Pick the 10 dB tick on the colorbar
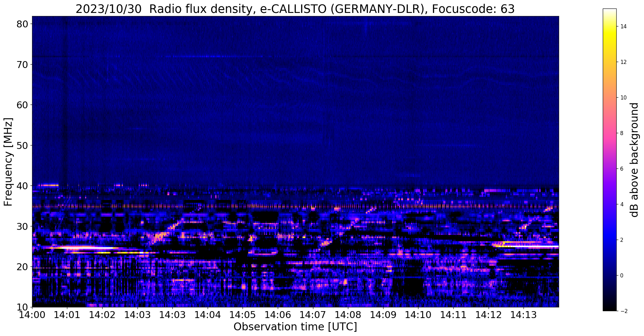 tap(623, 98)
